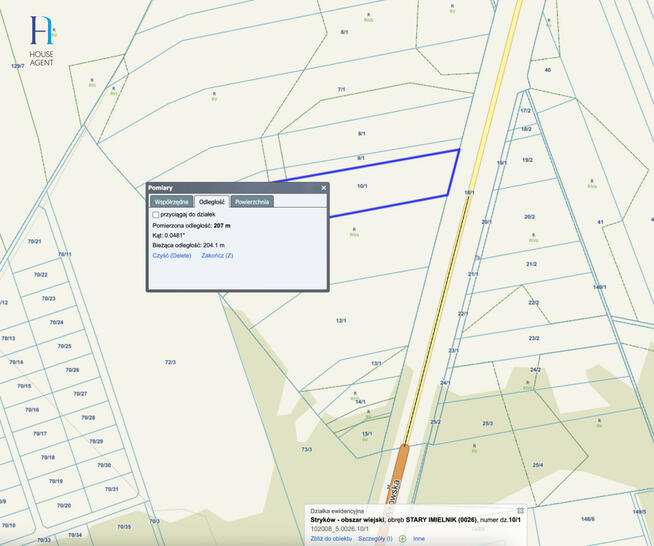This screenshot has height=546, width=654.
Task: Select parcel 25/4 on the map
Action: [538, 465]
